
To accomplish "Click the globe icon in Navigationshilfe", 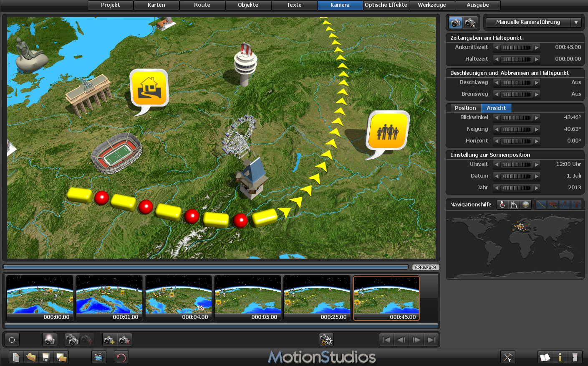I will pos(526,204).
